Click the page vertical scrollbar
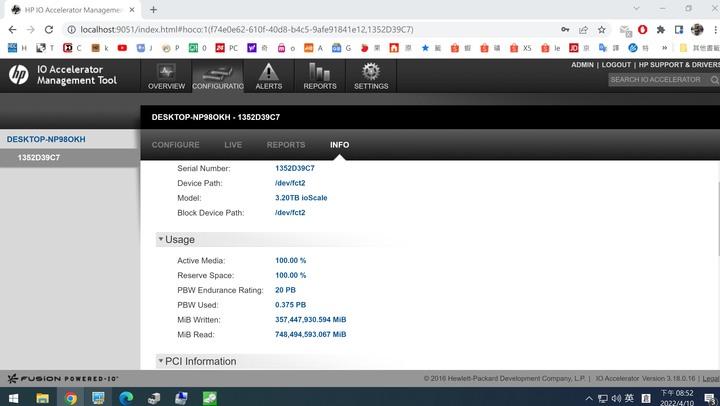This screenshot has width=720, height=406. click(718, 218)
